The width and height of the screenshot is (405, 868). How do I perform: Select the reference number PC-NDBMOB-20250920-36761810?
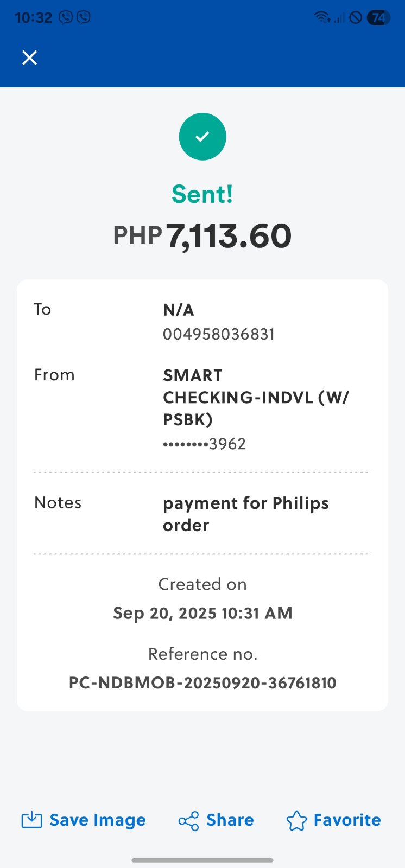coord(202,682)
